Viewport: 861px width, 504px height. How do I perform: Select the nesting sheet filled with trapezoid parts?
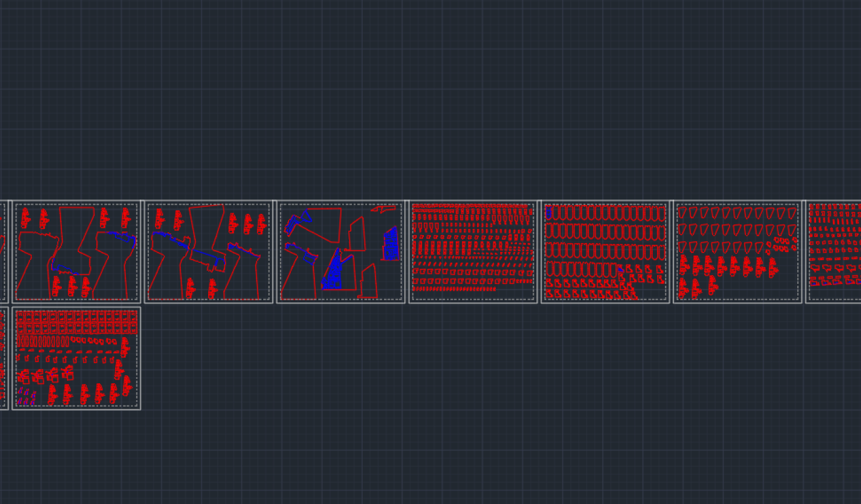click(x=738, y=252)
